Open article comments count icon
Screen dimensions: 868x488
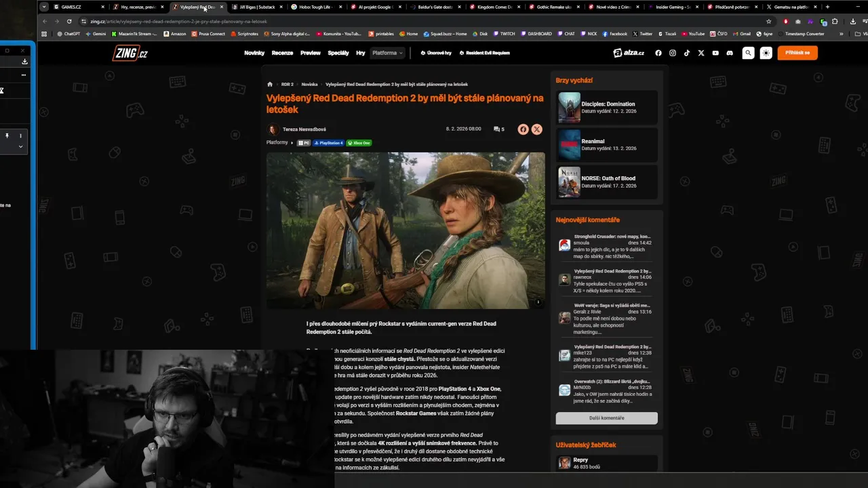499,129
